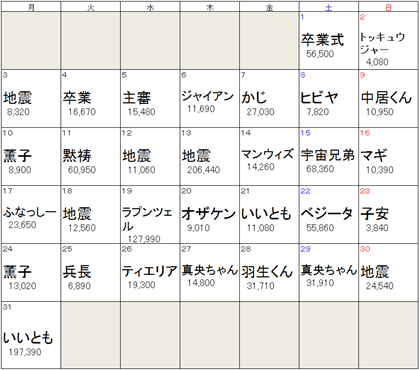Click 薫子 above the value 8,900
419x370 pixels.
pyautogui.click(x=18, y=156)
